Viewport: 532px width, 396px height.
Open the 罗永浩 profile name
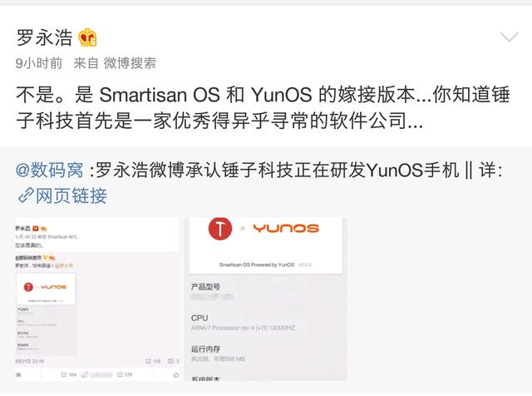pyautogui.click(x=44, y=37)
